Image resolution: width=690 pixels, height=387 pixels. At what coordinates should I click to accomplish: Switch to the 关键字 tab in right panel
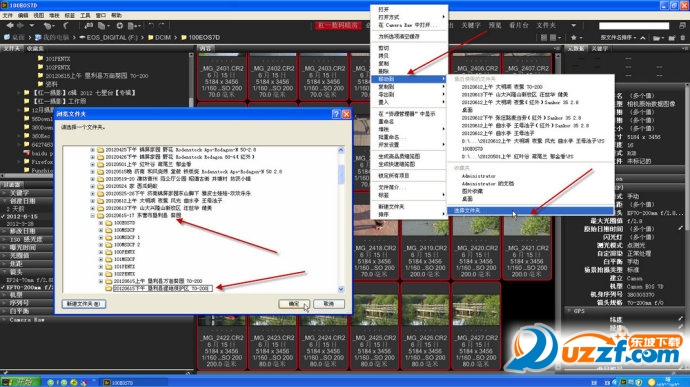pyautogui.click(x=599, y=48)
